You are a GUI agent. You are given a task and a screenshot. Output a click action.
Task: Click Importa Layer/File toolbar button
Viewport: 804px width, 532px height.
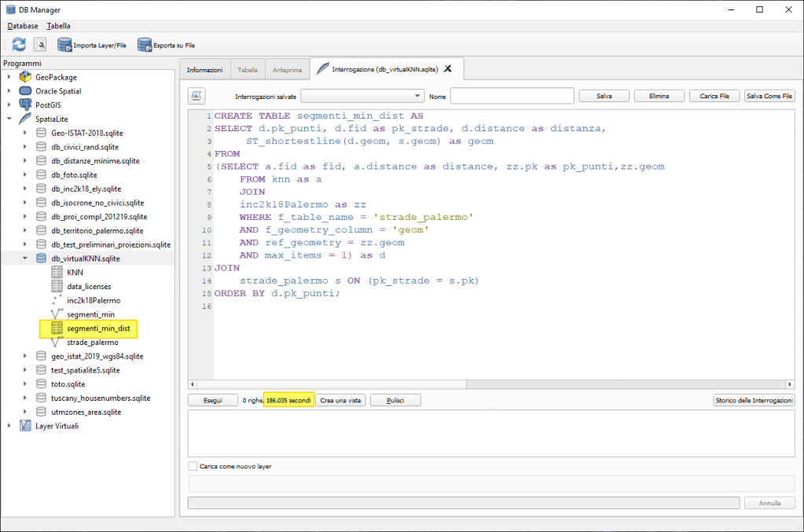pos(91,45)
